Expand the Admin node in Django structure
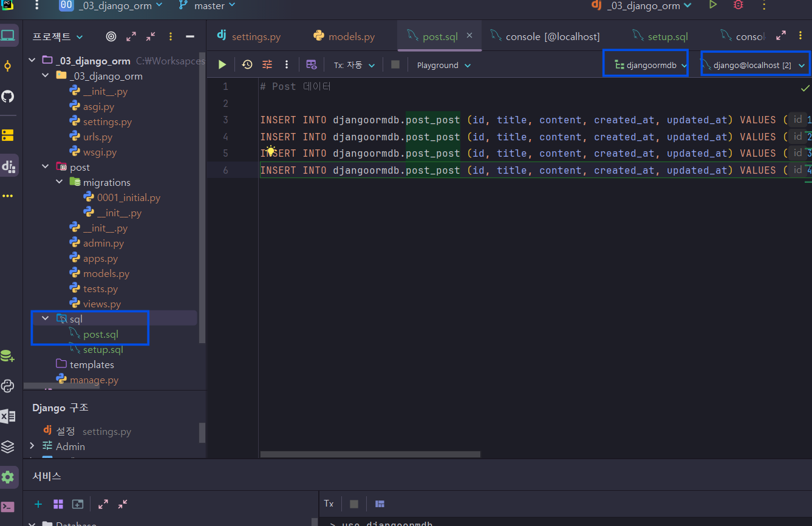Viewport: 812px width, 526px height. tap(32, 446)
